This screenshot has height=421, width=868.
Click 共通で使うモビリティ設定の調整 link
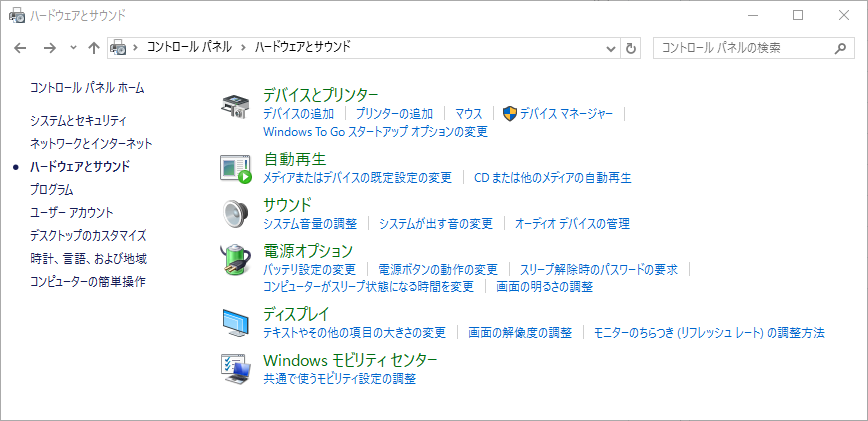pyautogui.click(x=339, y=378)
